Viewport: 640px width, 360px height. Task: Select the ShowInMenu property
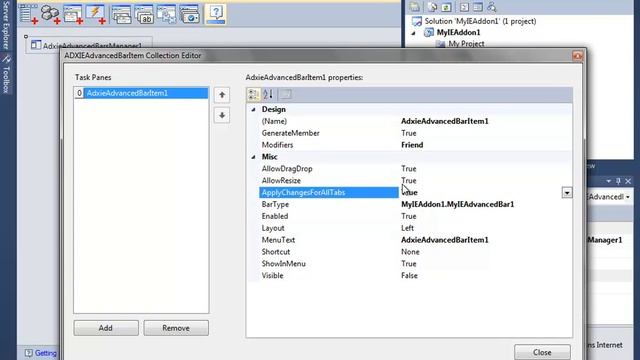click(284, 263)
